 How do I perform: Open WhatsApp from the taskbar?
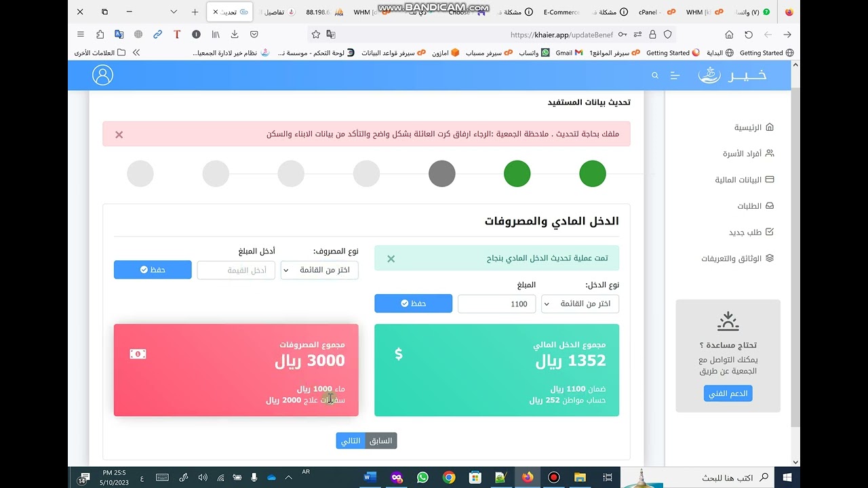pos(422,478)
